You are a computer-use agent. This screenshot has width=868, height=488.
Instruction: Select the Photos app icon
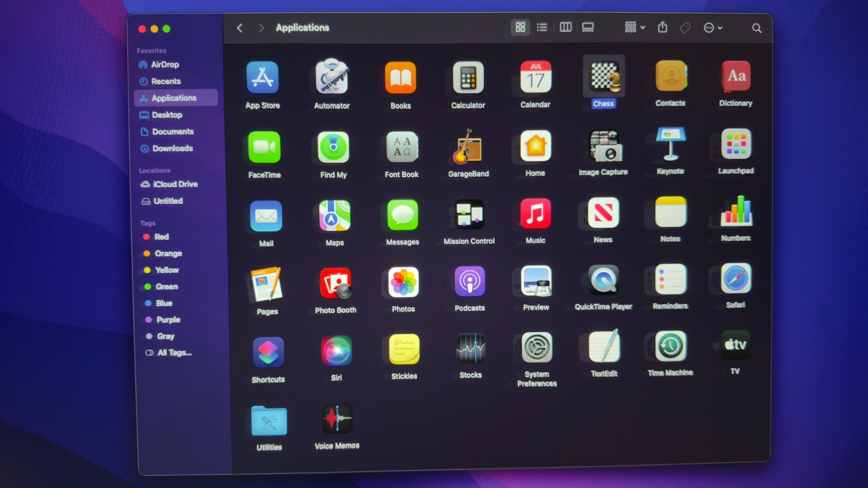click(x=404, y=282)
